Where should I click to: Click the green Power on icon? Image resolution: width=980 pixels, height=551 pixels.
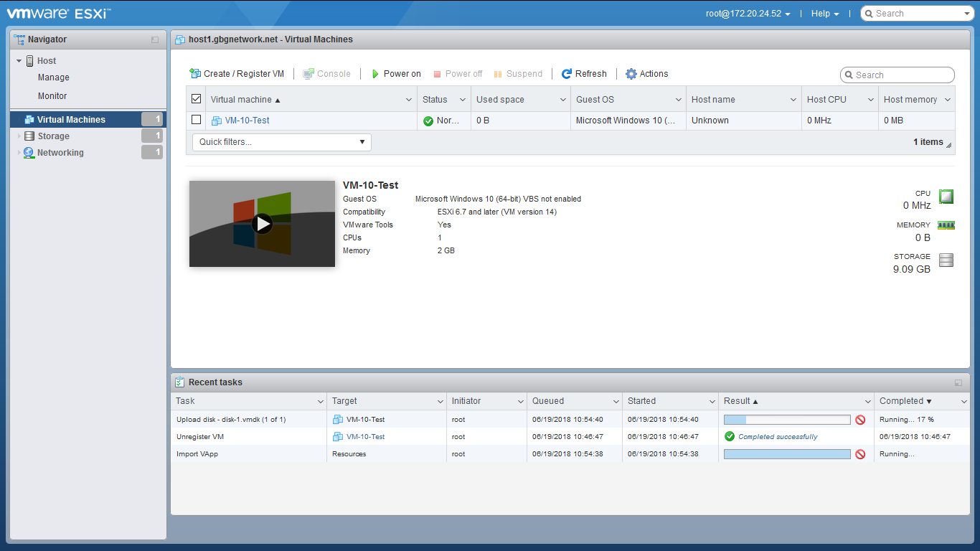click(374, 74)
